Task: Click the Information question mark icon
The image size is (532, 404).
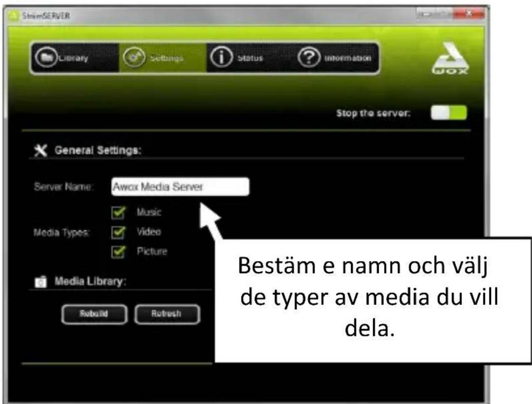Action: [x=309, y=57]
